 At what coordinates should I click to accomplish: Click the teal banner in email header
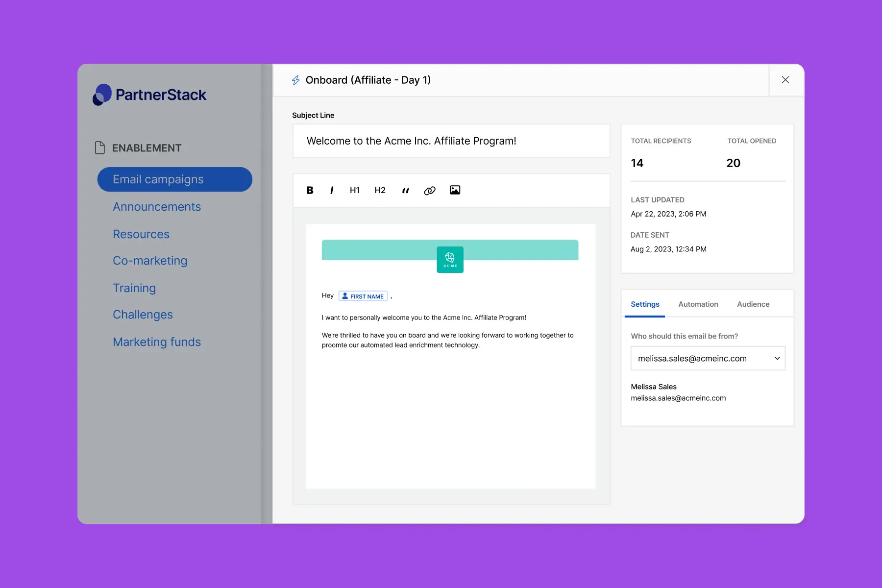click(450, 250)
